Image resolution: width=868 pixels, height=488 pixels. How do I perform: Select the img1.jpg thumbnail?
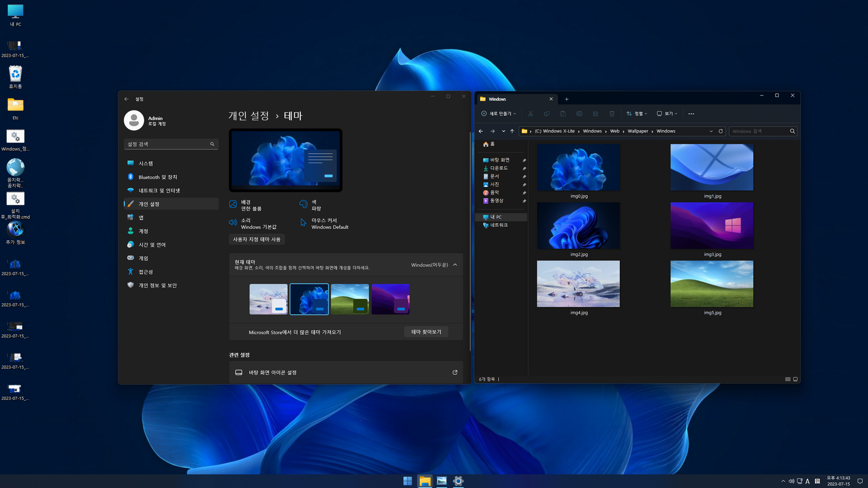(x=712, y=167)
